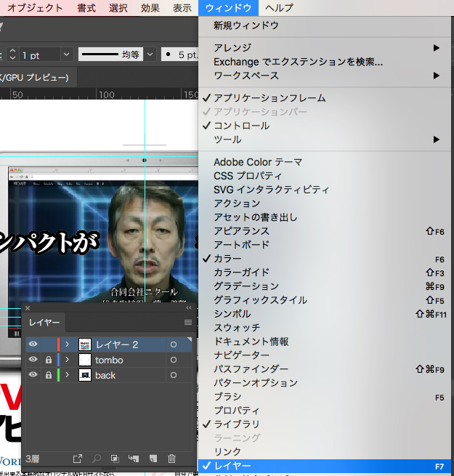Open アレンジ submenu
Screen dimensions: 454x476
coord(325,48)
